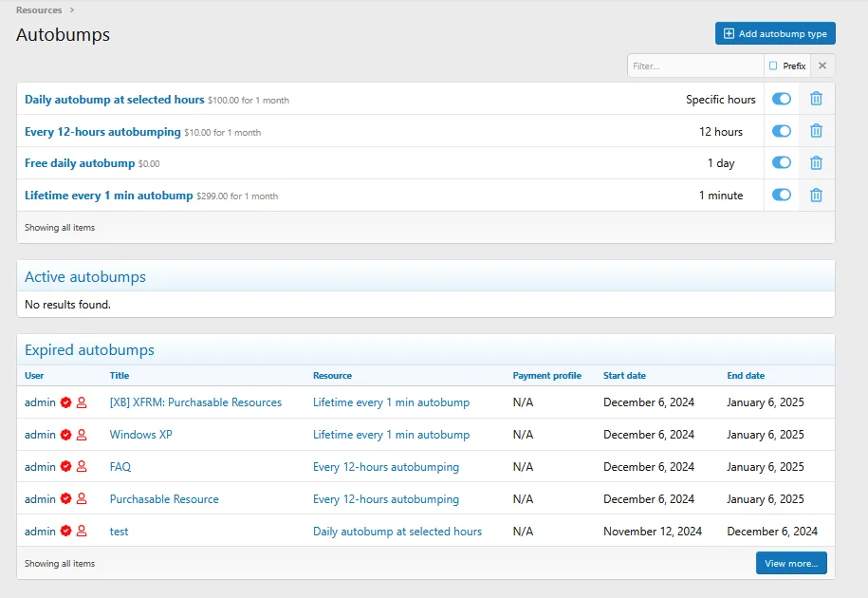This screenshot has height=598, width=868.
Task: Click View more under Expired autobumps
Action: click(791, 563)
